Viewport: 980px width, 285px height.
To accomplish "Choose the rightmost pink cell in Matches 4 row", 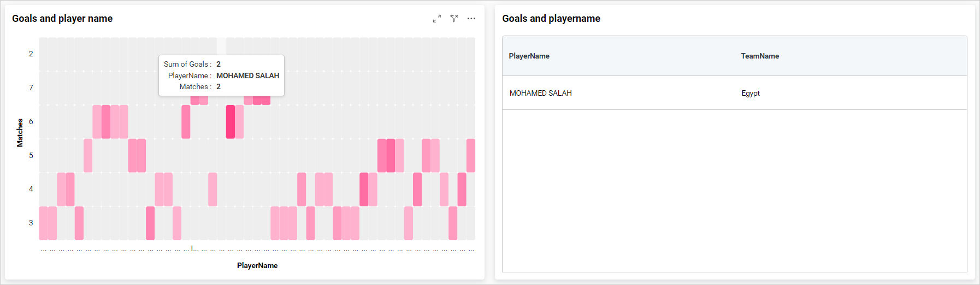I will click(462, 189).
